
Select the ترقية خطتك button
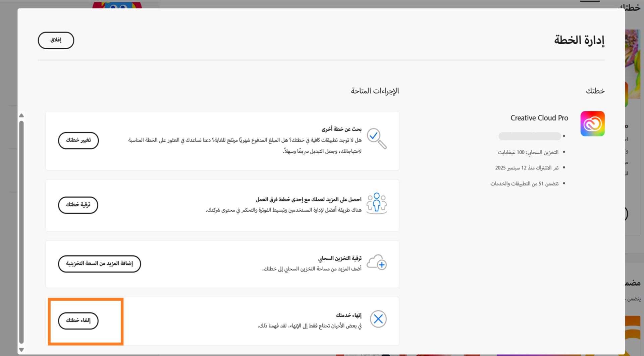[78, 205]
